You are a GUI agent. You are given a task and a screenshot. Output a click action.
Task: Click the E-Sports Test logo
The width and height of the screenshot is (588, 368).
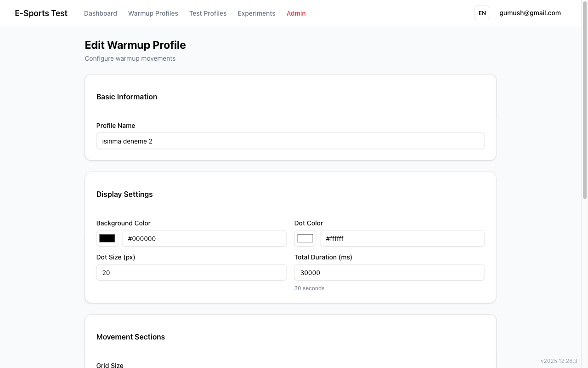pos(41,13)
